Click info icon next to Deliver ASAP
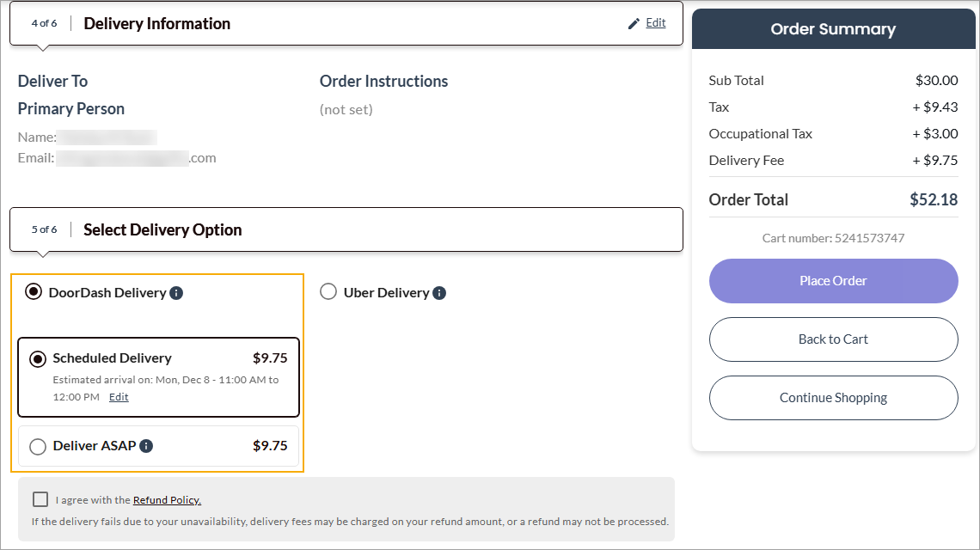The width and height of the screenshot is (980, 550). (146, 446)
